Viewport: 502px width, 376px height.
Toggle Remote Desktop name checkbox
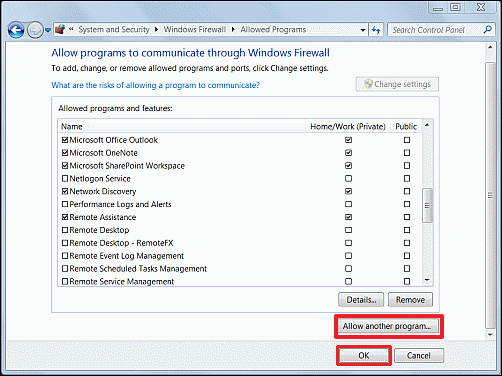click(x=65, y=230)
